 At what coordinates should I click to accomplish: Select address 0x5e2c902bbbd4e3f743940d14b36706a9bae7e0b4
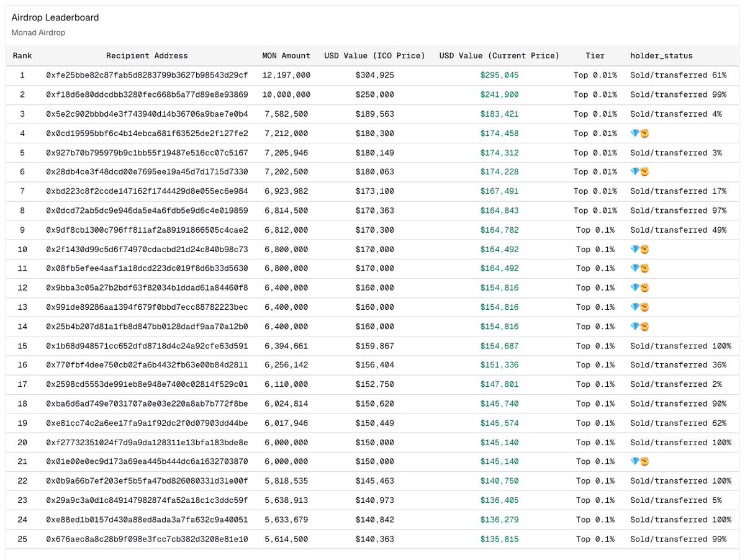(147, 114)
